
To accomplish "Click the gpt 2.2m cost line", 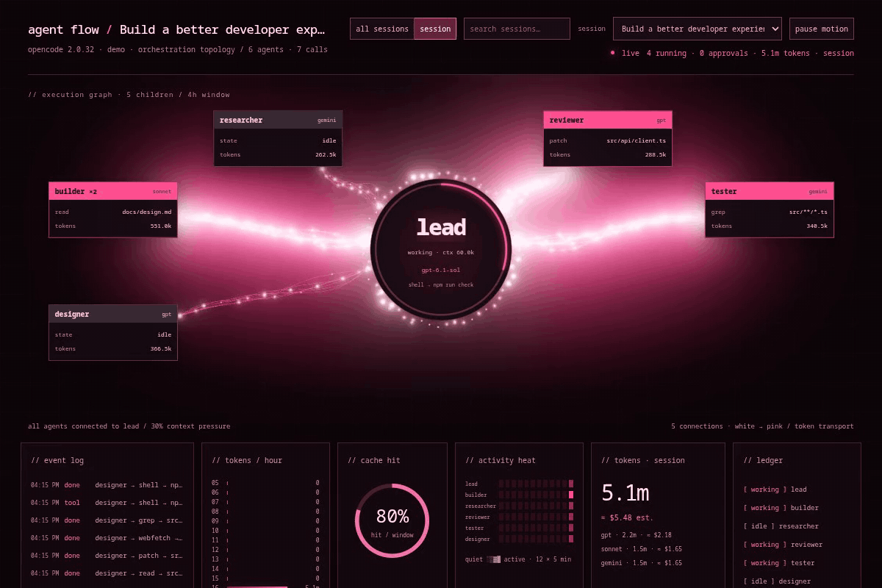I will coord(636,535).
